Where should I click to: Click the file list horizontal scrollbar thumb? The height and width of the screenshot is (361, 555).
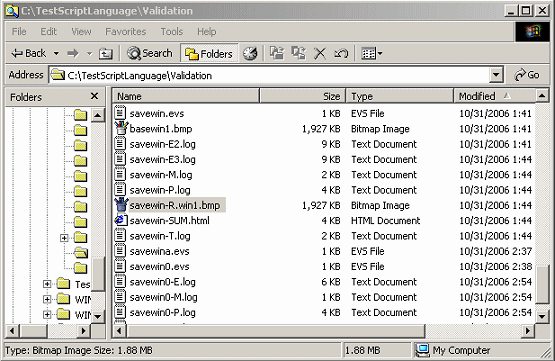pyautogui.click(x=276, y=331)
